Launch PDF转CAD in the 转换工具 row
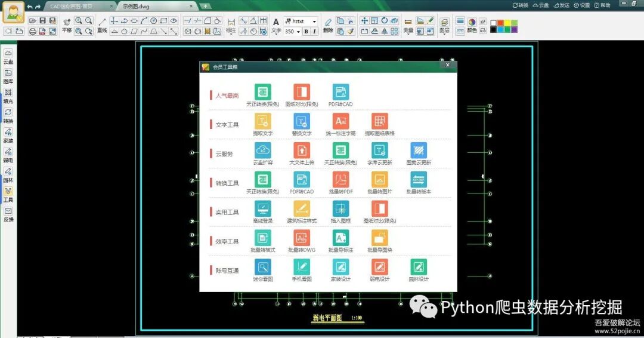The image size is (644, 338). point(302,183)
